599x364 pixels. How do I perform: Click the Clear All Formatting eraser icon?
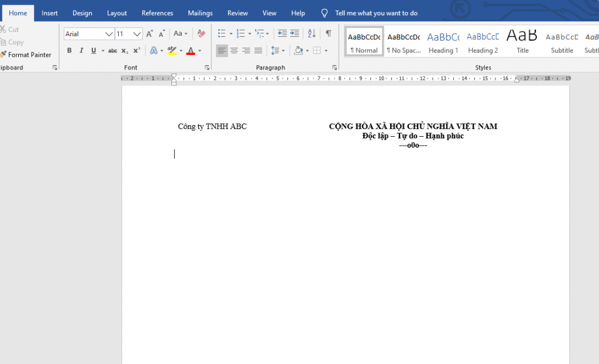point(201,34)
